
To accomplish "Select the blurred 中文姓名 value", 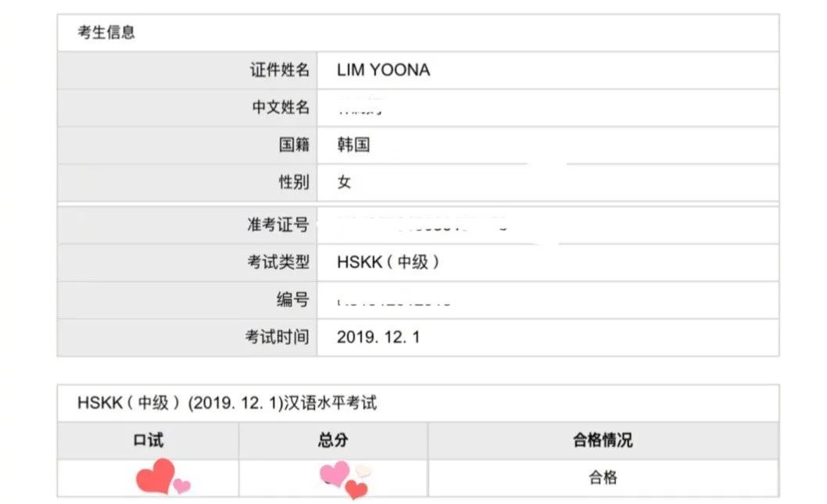I will (x=360, y=108).
